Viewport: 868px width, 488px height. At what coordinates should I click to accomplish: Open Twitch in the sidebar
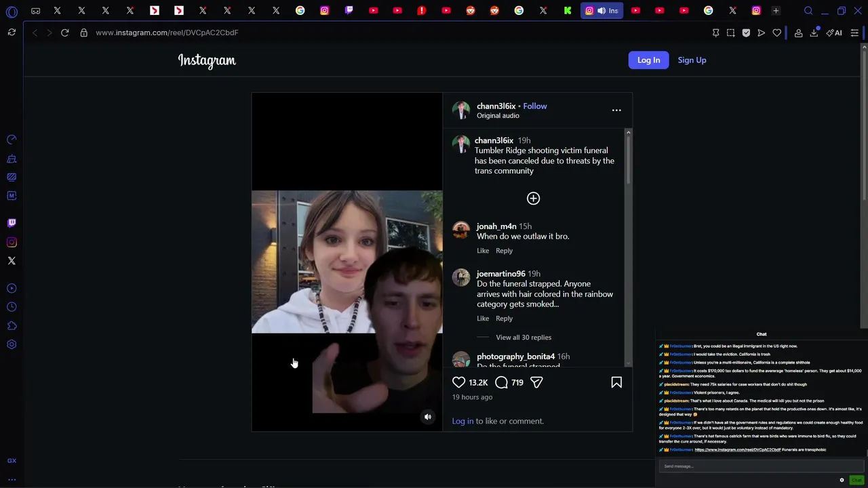point(12,223)
